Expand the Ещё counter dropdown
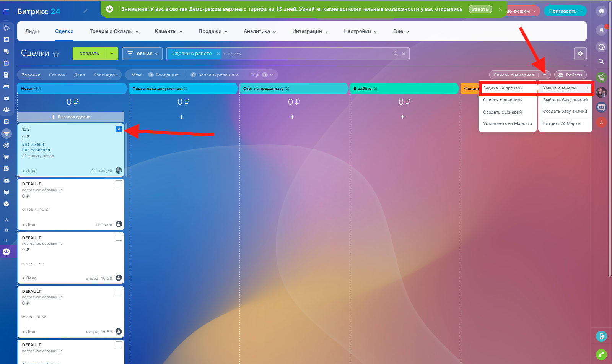The width and height of the screenshot is (612, 364). coord(262,75)
